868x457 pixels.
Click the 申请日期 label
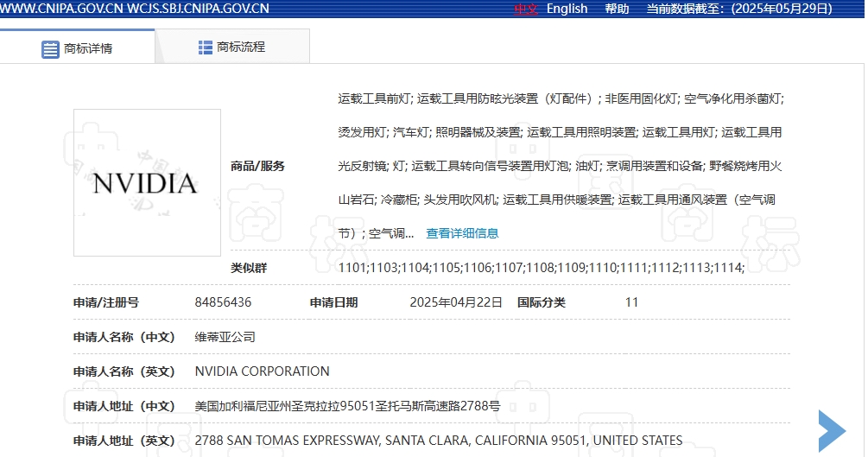pyautogui.click(x=333, y=302)
